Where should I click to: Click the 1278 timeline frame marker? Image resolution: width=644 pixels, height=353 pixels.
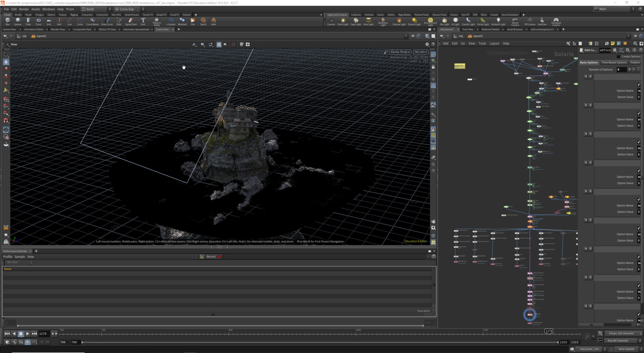[x=549, y=331]
